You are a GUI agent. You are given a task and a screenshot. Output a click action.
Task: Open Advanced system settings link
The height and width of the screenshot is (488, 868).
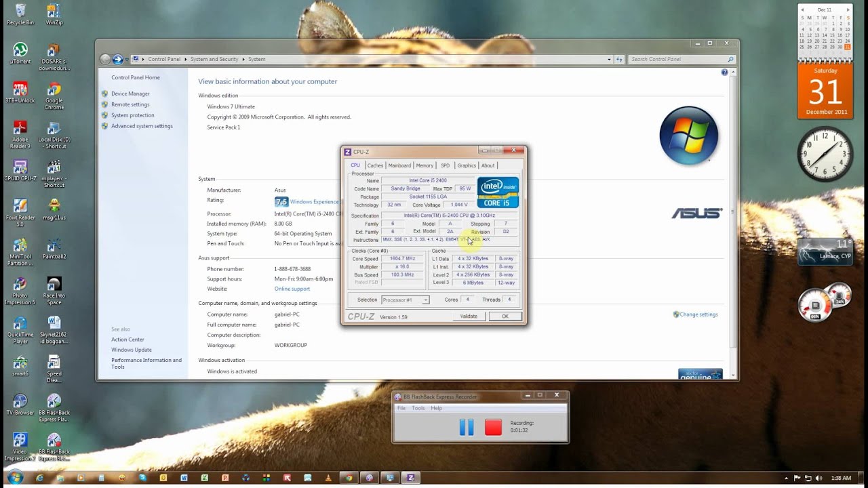[142, 126]
